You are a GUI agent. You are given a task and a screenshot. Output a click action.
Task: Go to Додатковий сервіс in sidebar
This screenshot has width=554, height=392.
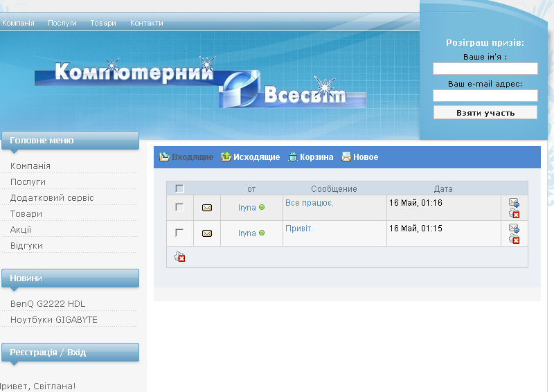52,197
